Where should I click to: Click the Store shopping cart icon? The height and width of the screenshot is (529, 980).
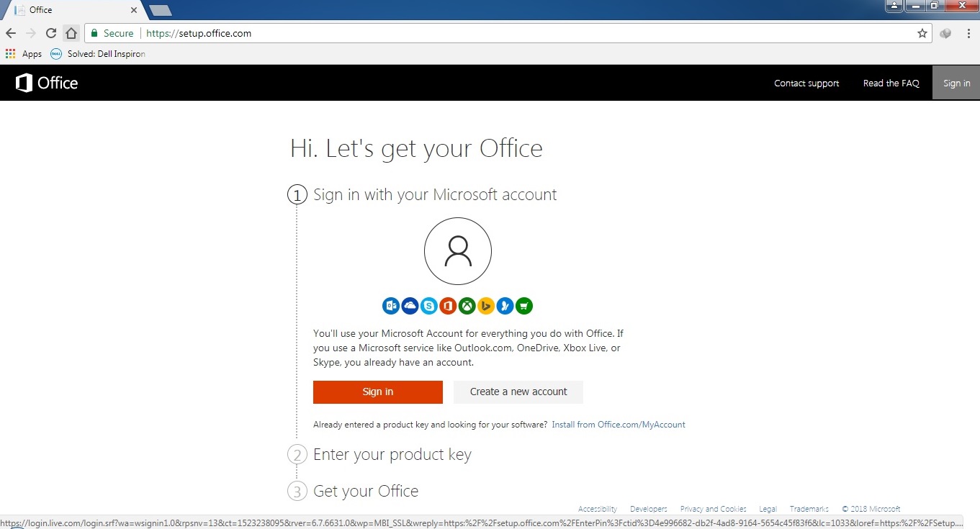coord(524,306)
